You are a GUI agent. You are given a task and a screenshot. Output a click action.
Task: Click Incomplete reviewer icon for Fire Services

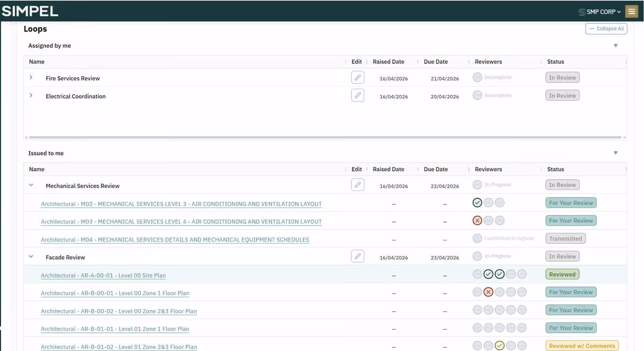tap(477, 77)
